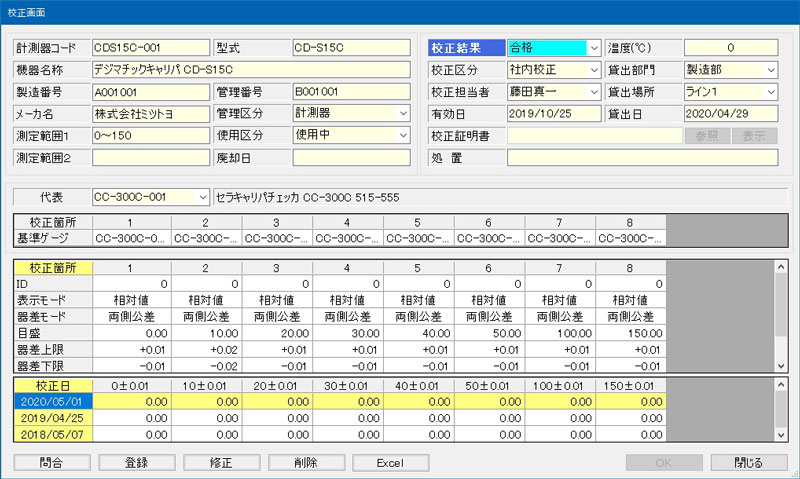800x479 pixels.
Task: Focus the 温度(℃) field
Action: (731, 48)
